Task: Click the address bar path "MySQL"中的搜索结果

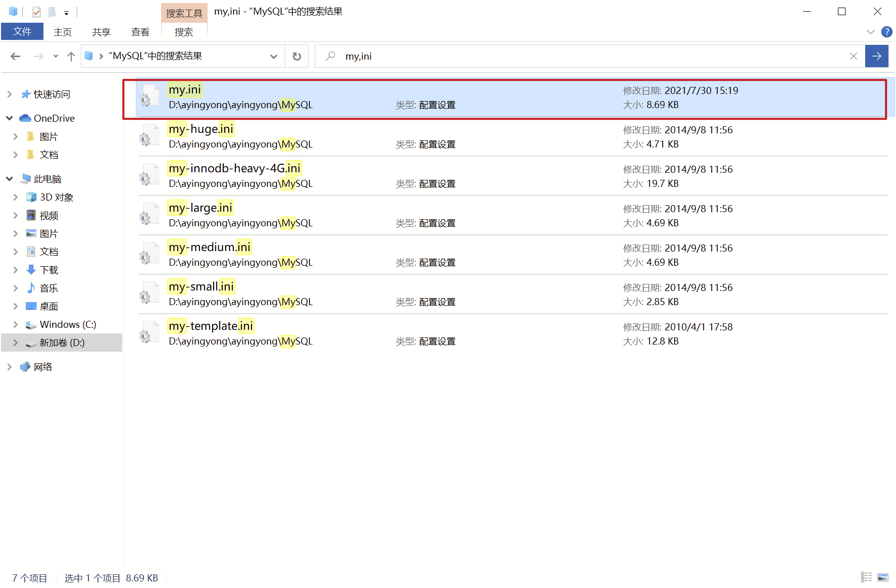Action: pyautogui.click(x=156, y=56)
